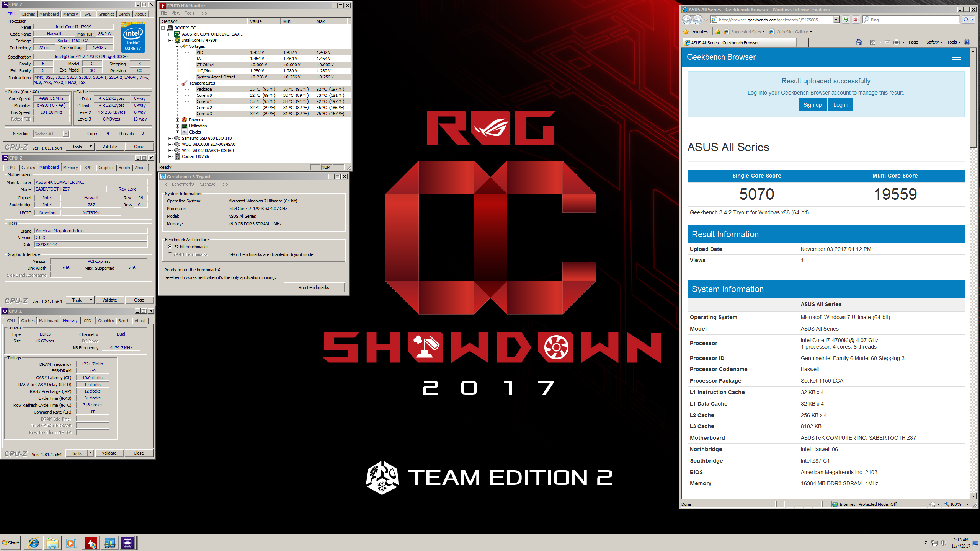Expand the Samsung SSD 850 EVO 1TB node
The width and height of the screenshot is (980, 551).
(170, 138)
